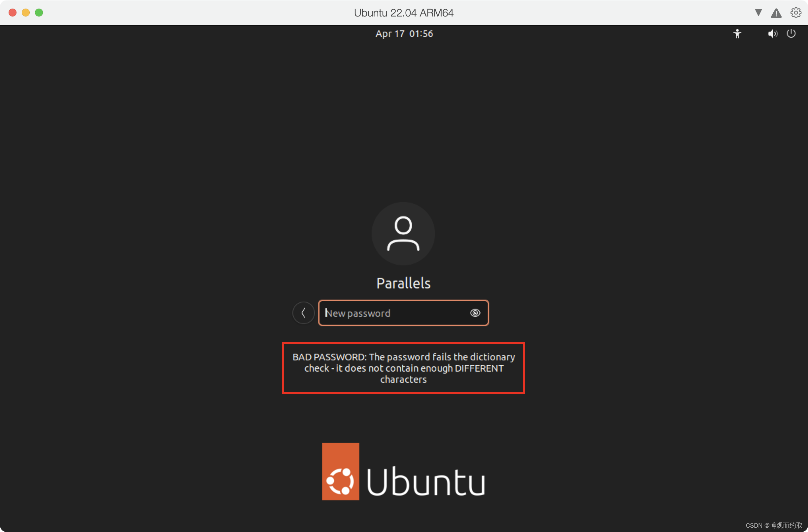The width and height of the screenshot is (808, 532).
Task: Close the virtual machine window
Action: (x=13, y=13)
